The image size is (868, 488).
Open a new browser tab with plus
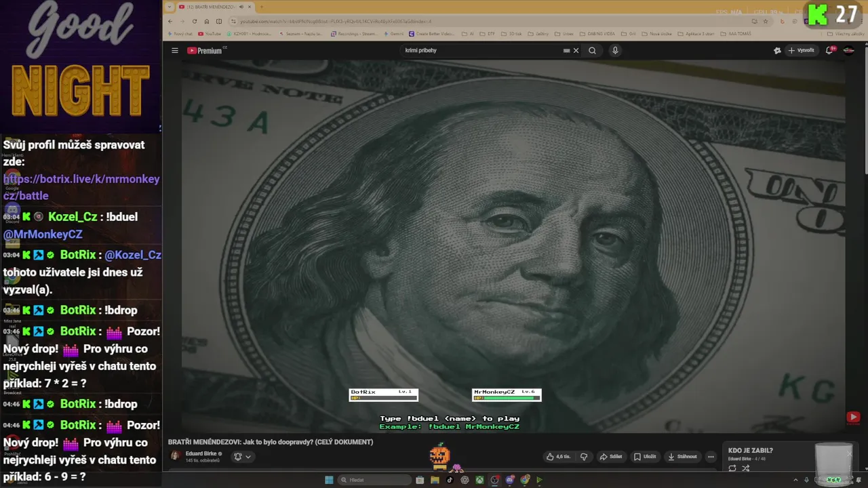[x=262, y=7]
